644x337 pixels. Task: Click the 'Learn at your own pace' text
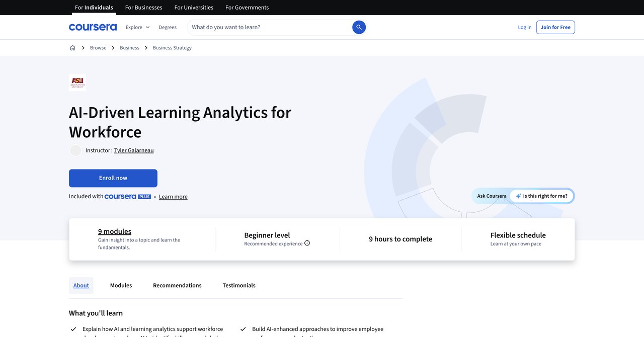(516, 244)
